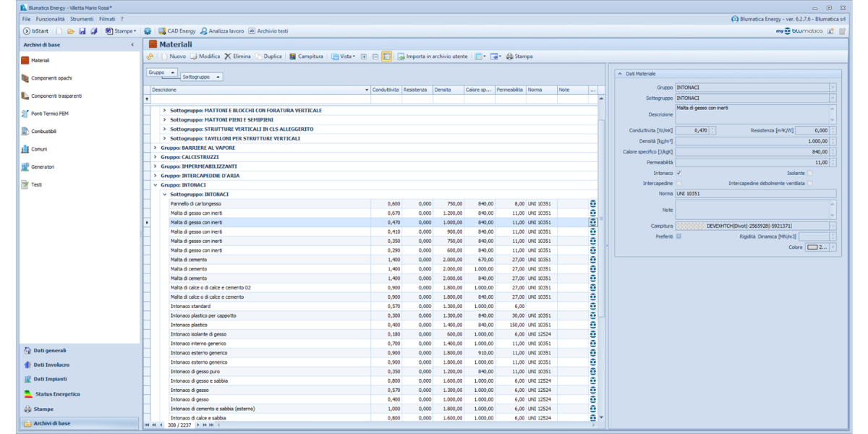Click Duplica to duplicate the material
Viewport: 868px width, 434px height.
(x=268, y=56)
